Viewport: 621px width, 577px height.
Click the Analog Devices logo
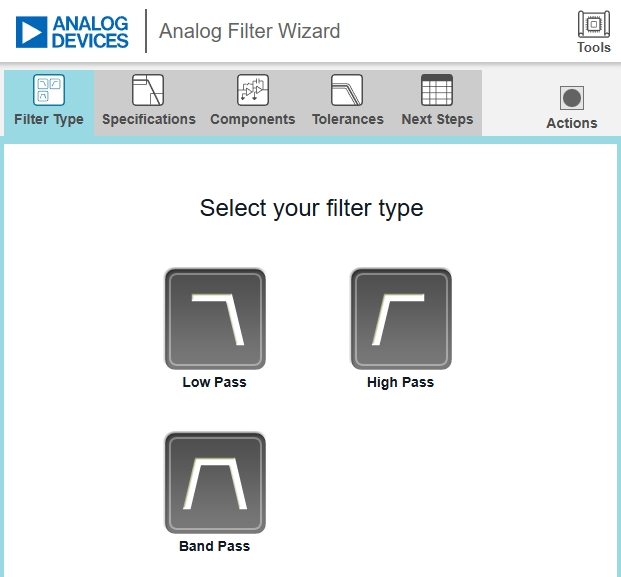point(73,31)
